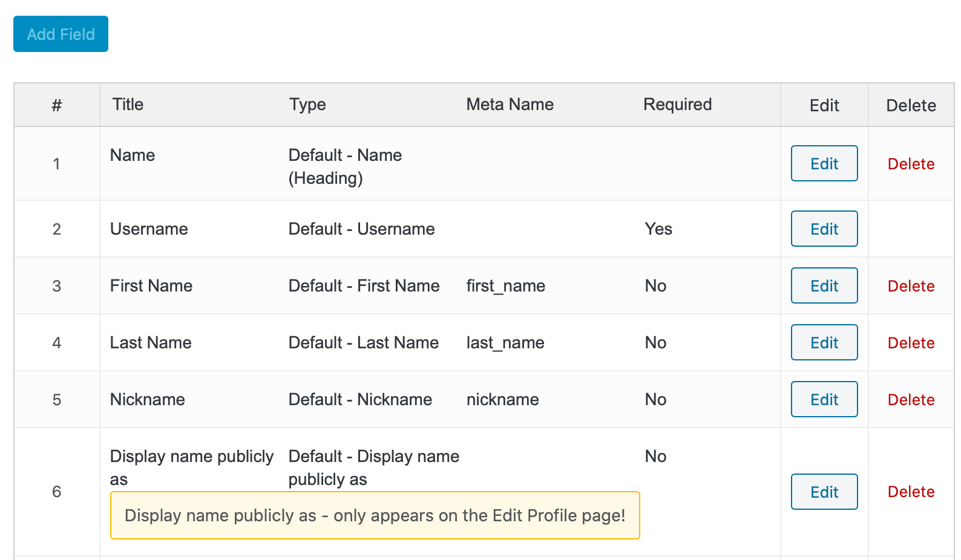Select the first_name meta name cell
Image resolution: width=961 pixels, height=560 pixels.
pos(505,286)
